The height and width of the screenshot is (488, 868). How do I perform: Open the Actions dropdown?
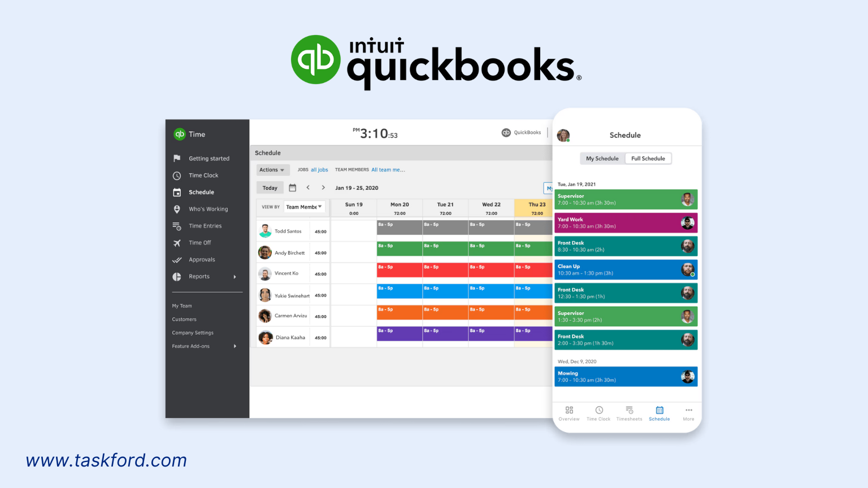click(x=272, y=170)
